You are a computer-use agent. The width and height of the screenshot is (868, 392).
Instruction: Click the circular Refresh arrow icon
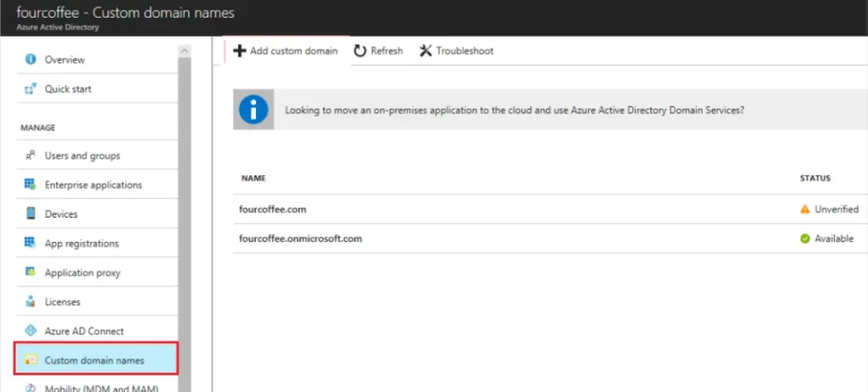(x=359, y=51)
